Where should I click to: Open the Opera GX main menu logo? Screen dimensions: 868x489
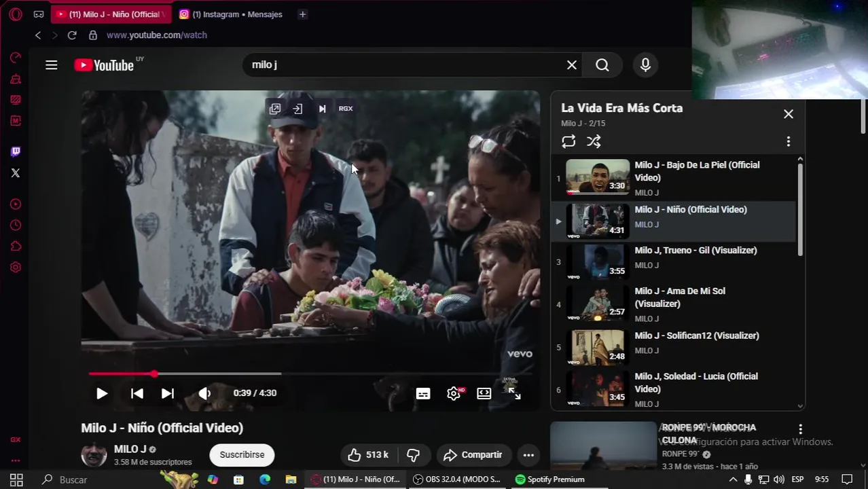click(x=16, y=14)
